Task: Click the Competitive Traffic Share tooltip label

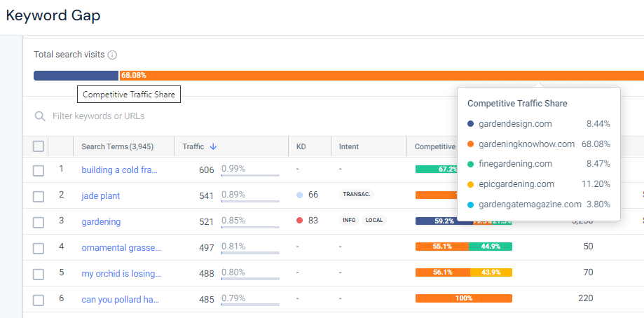Action: tap(129, 95)
